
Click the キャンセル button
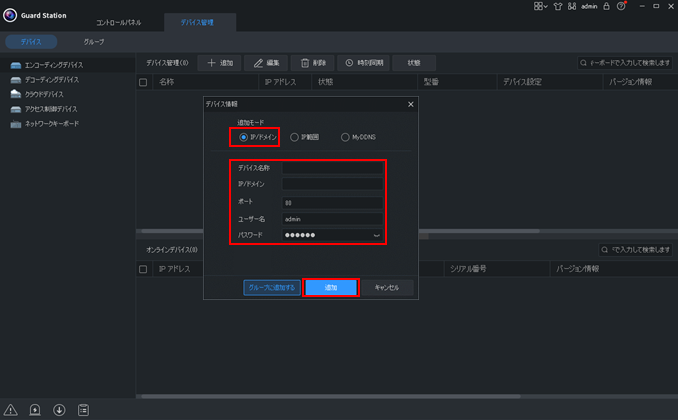click(386, 288)
